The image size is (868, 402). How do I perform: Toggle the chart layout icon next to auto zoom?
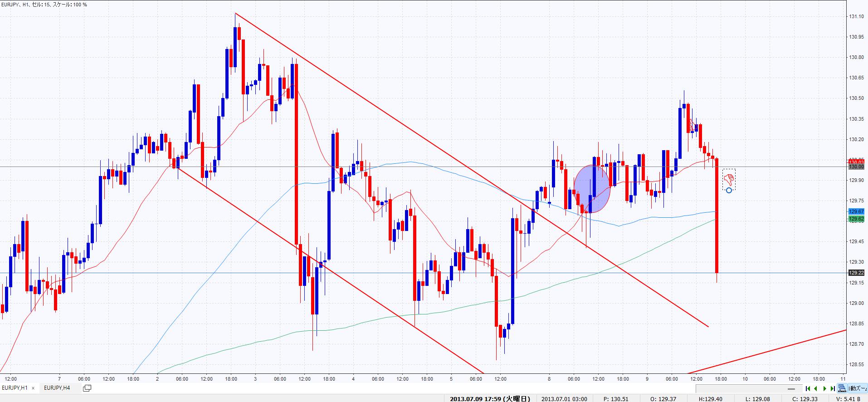coord(842,388)
